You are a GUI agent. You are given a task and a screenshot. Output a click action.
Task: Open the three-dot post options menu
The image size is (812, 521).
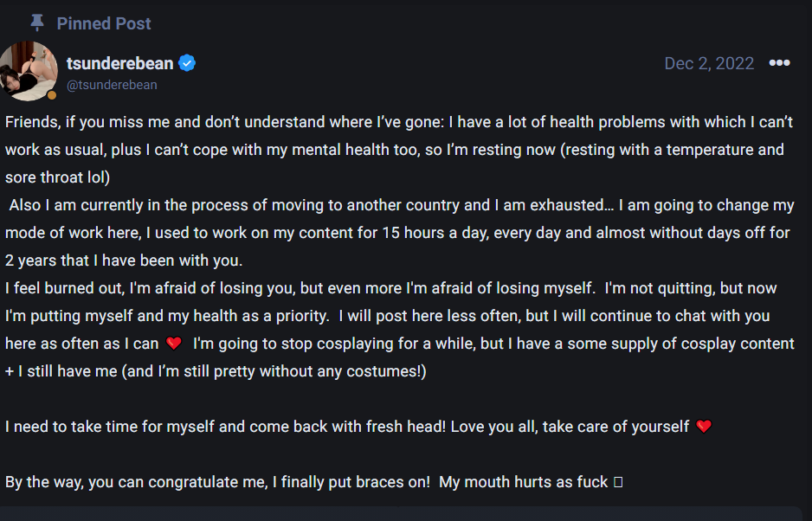tap(779, 64)
